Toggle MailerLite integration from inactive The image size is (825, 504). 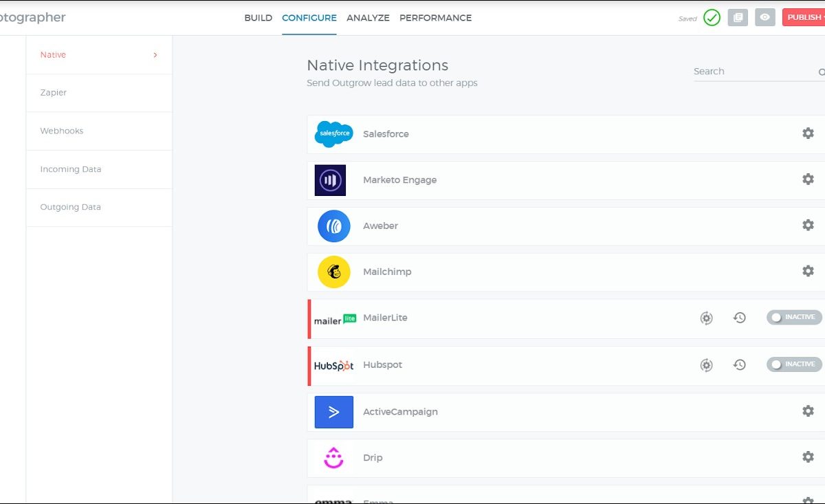pos(793,318)
